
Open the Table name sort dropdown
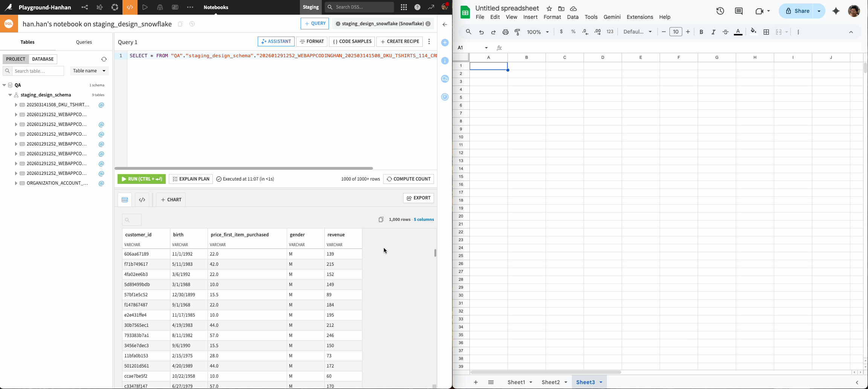pos(89,71)
